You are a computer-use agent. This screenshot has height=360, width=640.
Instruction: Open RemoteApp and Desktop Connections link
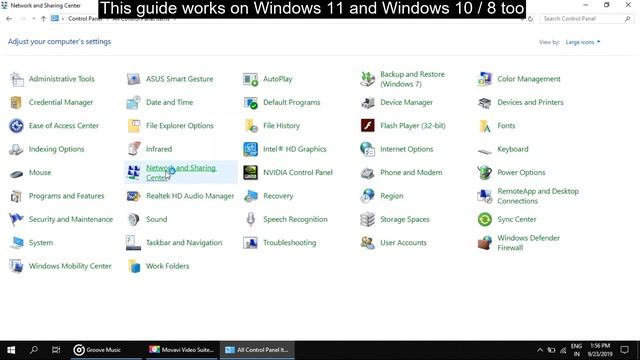coord(538,196)
